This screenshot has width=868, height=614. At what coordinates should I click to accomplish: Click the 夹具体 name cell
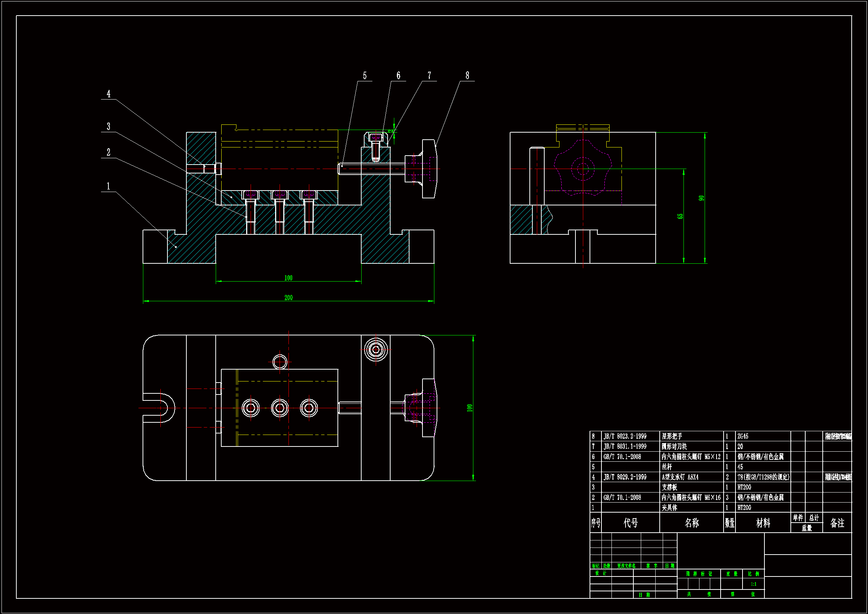coord(669,508)
